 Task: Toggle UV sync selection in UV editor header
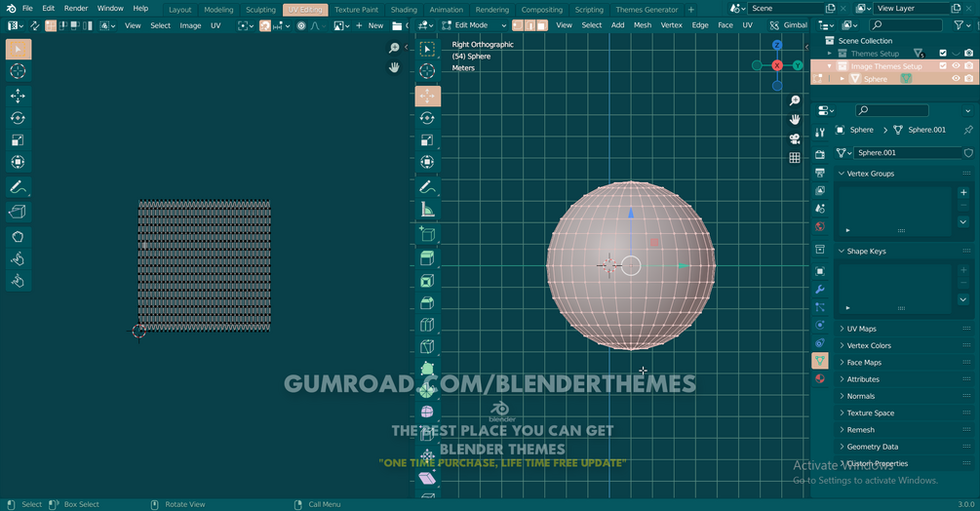(x=34, y=25)
